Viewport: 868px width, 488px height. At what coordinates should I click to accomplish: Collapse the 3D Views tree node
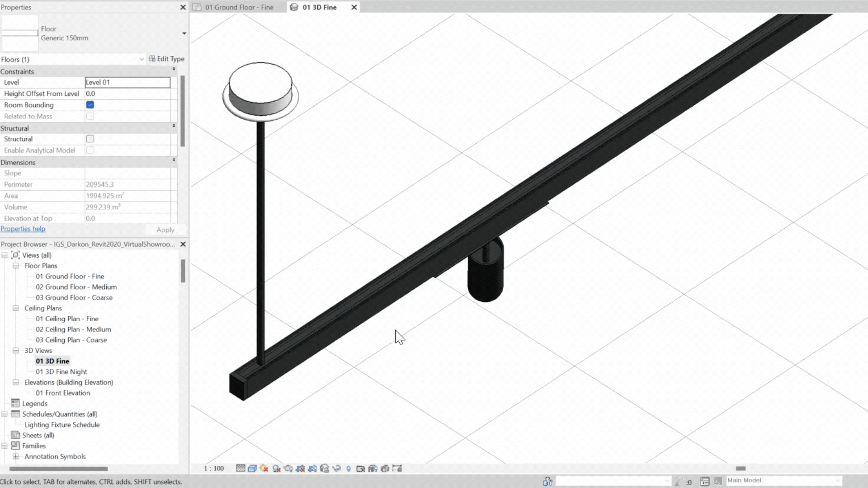[15, 350]
